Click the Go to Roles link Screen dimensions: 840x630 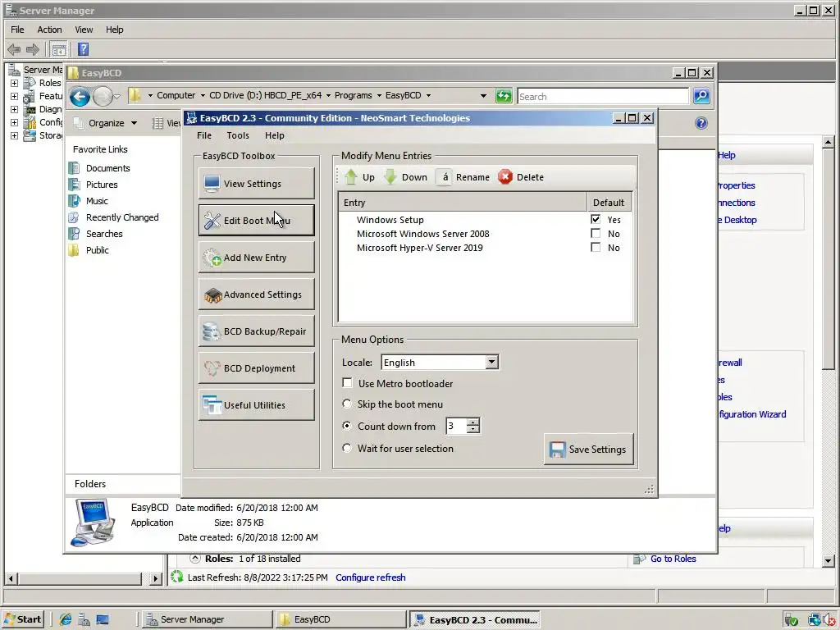click(x=673, y=559)
